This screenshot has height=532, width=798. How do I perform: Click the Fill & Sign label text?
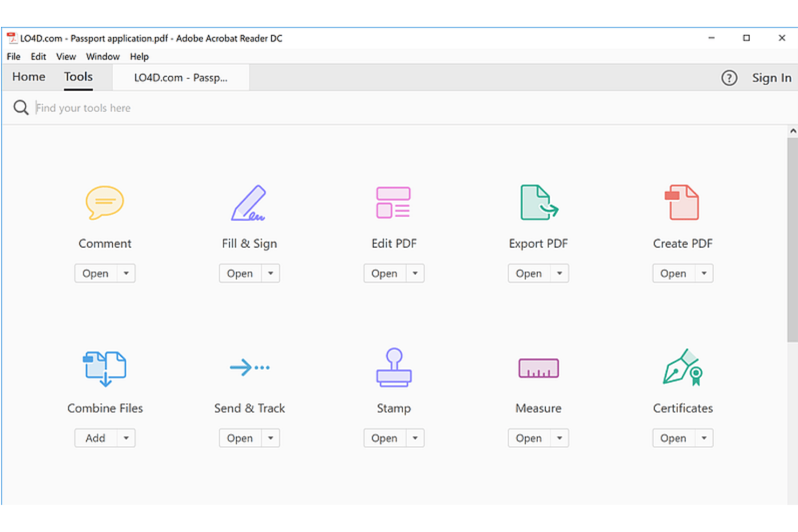pos(249,244)
